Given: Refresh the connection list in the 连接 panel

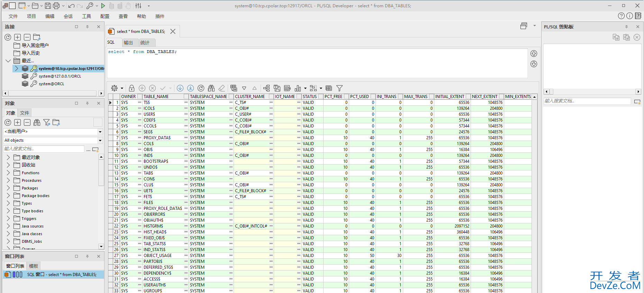Looking at the screenshot, I should pos(8,37).
